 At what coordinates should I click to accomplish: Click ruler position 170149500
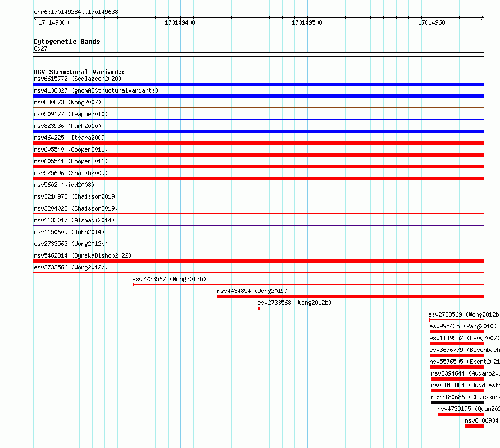307,22
